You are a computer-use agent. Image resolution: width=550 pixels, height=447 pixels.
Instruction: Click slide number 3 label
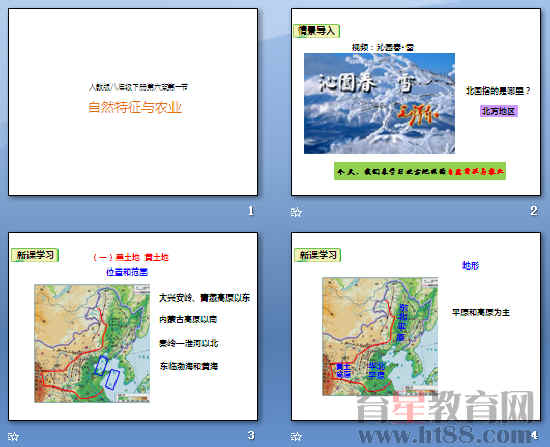pyautogui.click(x=251, y=435)
